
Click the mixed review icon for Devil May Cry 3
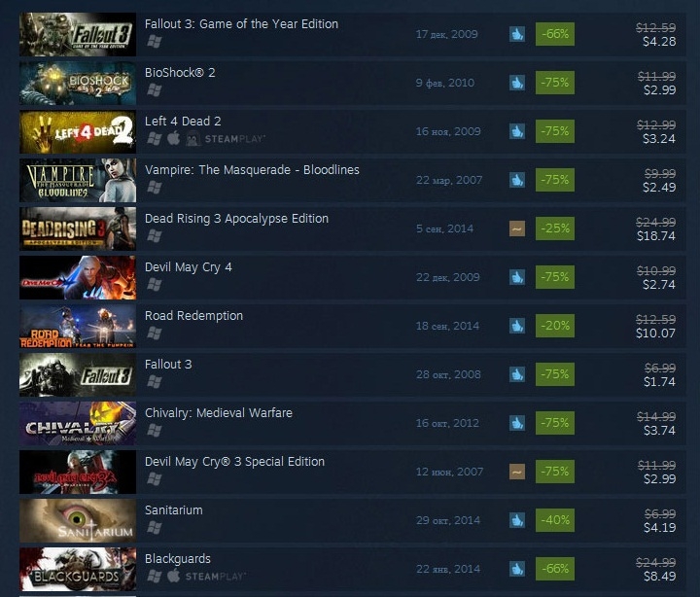tap(517, 472)
